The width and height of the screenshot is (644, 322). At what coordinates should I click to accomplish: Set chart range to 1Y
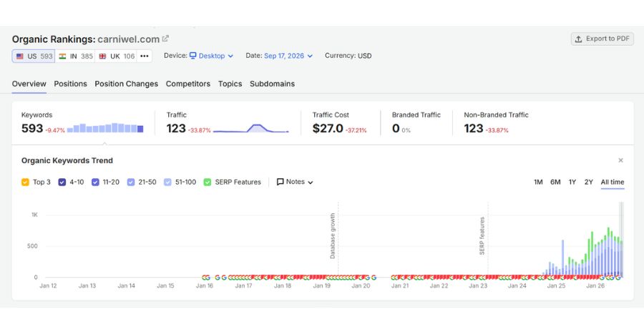572,182
